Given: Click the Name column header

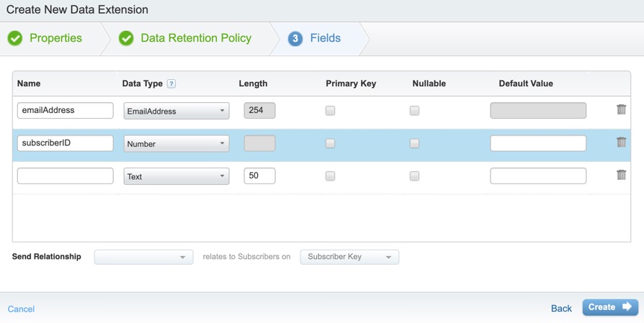Looking at the screenshot, I should 29,83.
